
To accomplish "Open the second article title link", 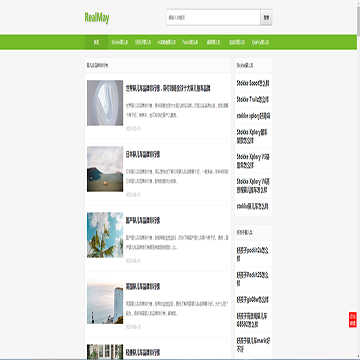I will (143, 155).
